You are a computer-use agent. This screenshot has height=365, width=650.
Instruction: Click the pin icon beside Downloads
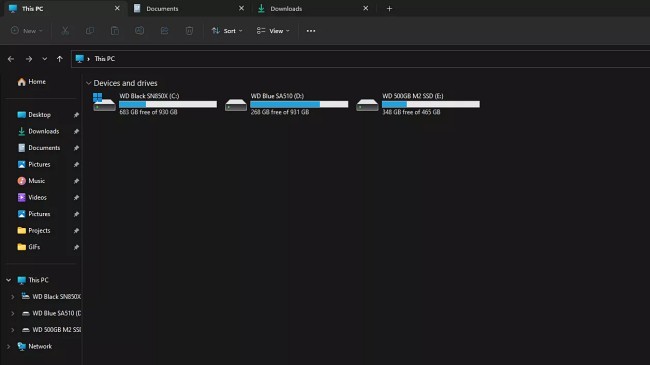point(76,131)
